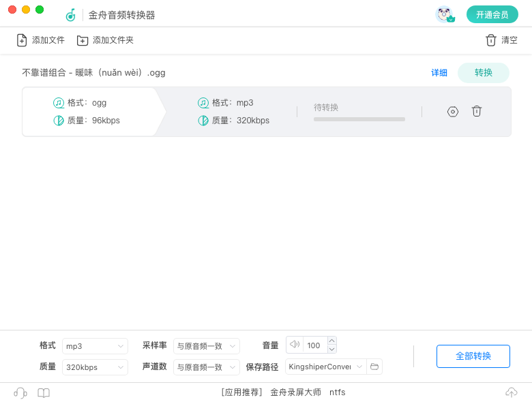Open customer support headset icon
Viewport: 532px width, 402px height.
click(20, 393)
